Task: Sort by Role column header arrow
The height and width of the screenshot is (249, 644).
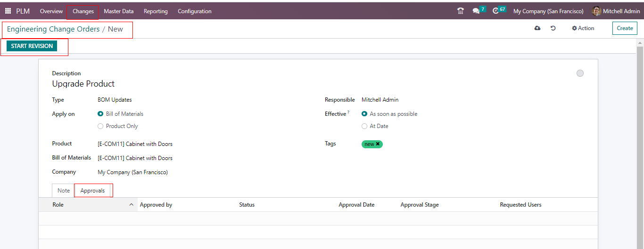Action: [131, 205]
